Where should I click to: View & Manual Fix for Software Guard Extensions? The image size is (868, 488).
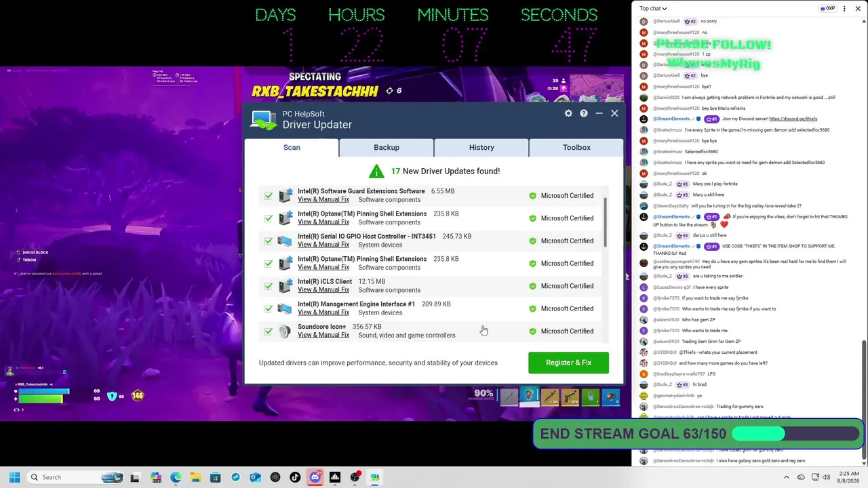[x=323, y=199]
